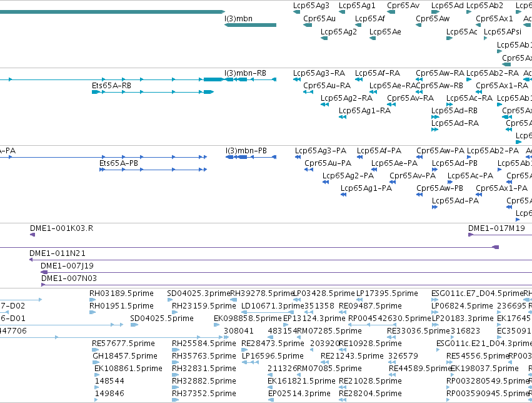This screenshot has width=532, height=403.
Task: Click the Lcp65Ag1-PA protein label
Action: click(x=366, y=188)
